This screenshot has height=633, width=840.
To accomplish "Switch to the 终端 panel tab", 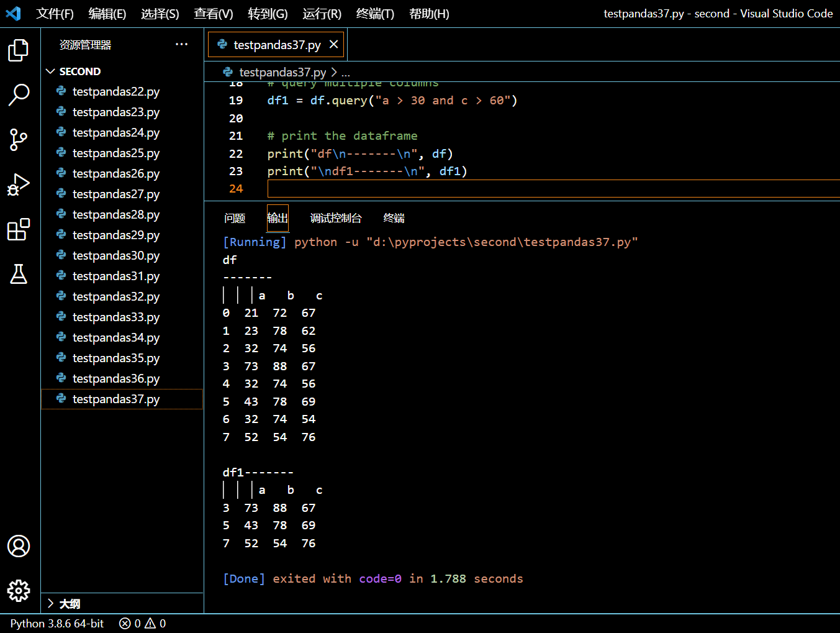I will (394, 218).
